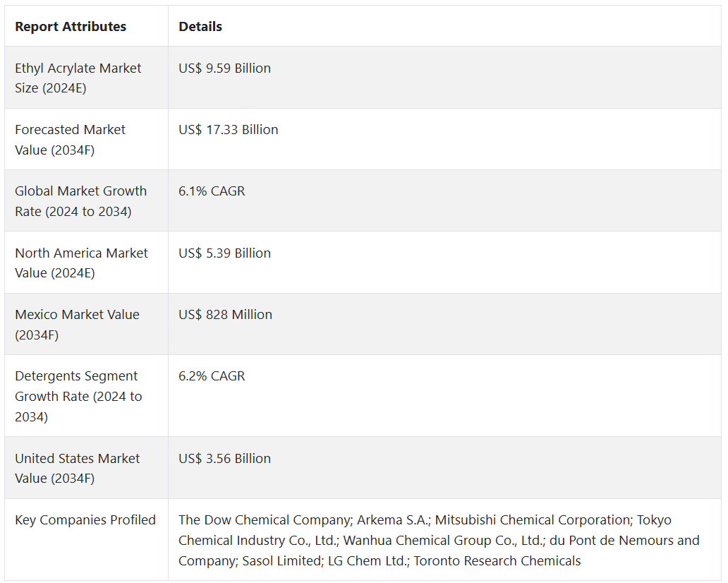The width and height of the screenshot is (728, 583).
Task: Click the "Report Attributes" column header
Action: [x=71, y=27]
